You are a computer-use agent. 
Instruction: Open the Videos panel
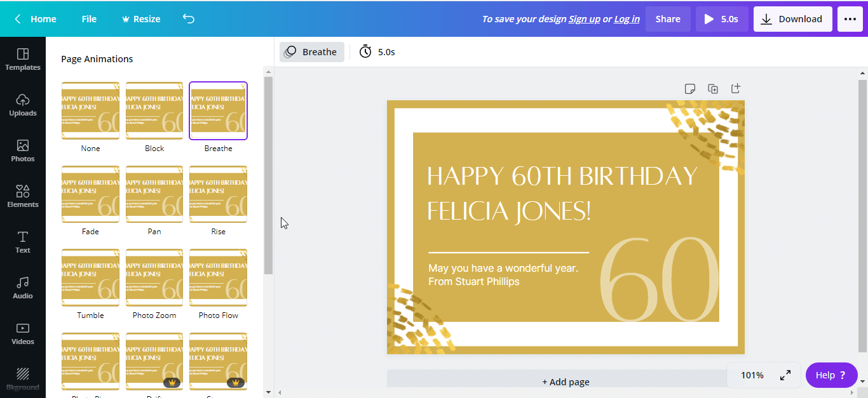pyautogui.click(x=23, y=334)
